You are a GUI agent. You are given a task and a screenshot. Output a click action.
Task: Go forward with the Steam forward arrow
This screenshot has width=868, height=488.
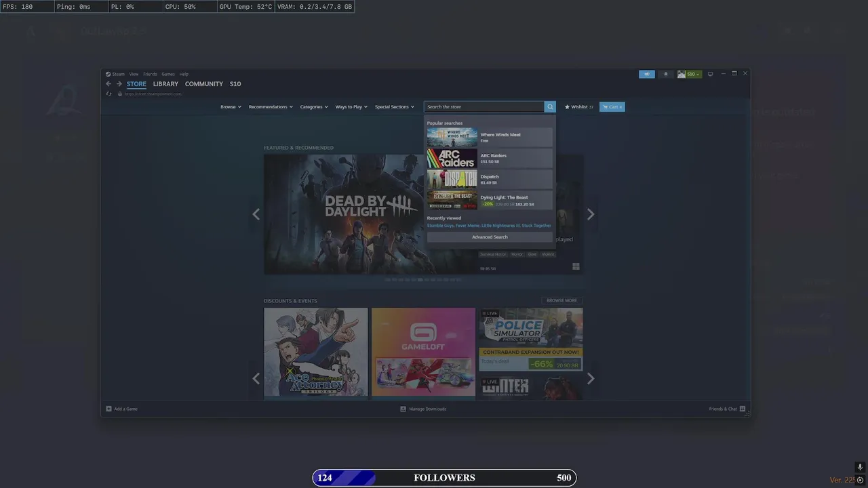(119, 84)
